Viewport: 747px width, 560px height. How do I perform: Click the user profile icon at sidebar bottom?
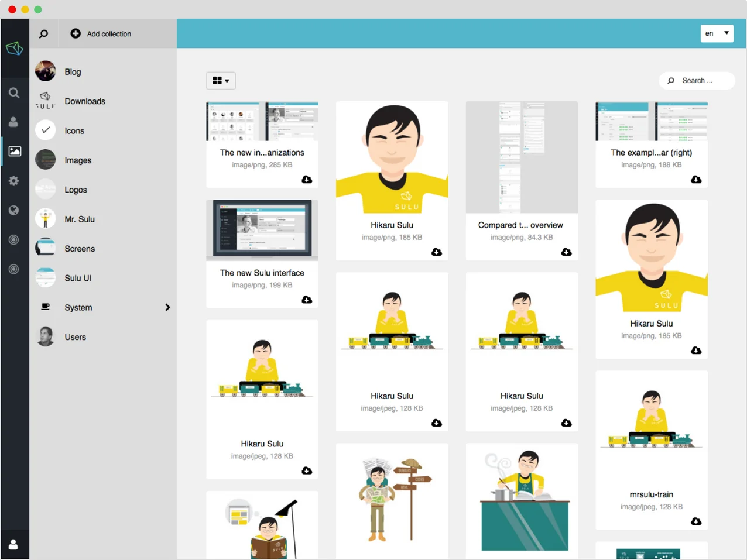(x=14, y=544)
